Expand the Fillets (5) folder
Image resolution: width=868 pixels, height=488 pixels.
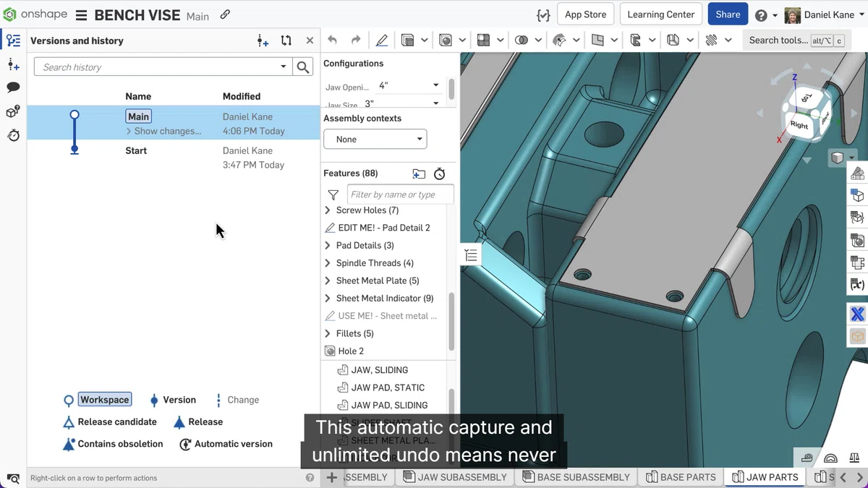328,333
